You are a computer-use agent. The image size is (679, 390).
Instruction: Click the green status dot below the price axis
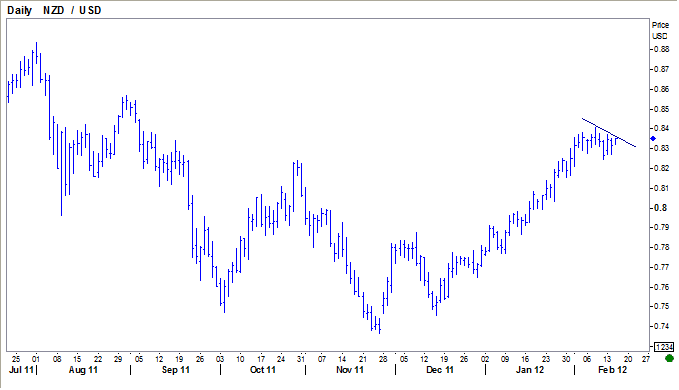tap(669, 358)
